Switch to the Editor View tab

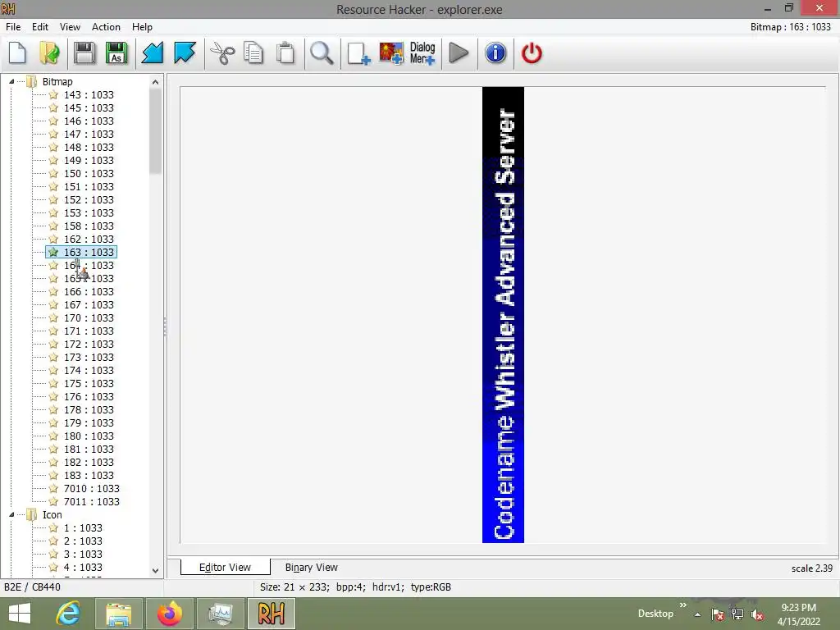[225, 568]
